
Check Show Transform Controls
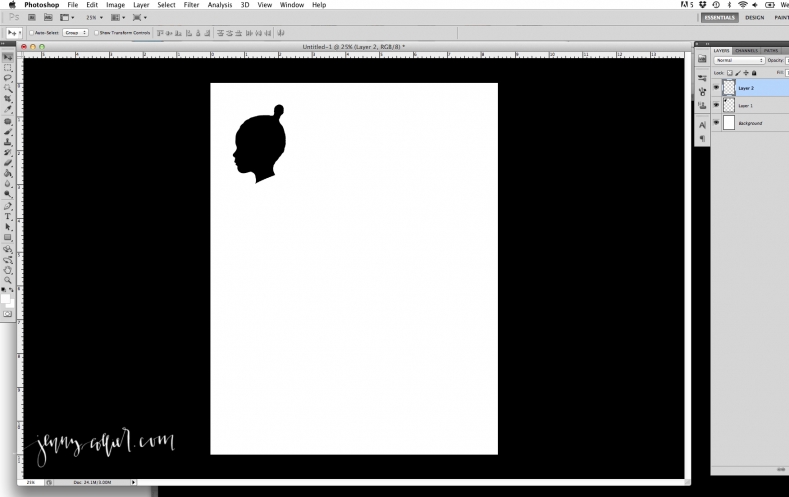point(96,32)
